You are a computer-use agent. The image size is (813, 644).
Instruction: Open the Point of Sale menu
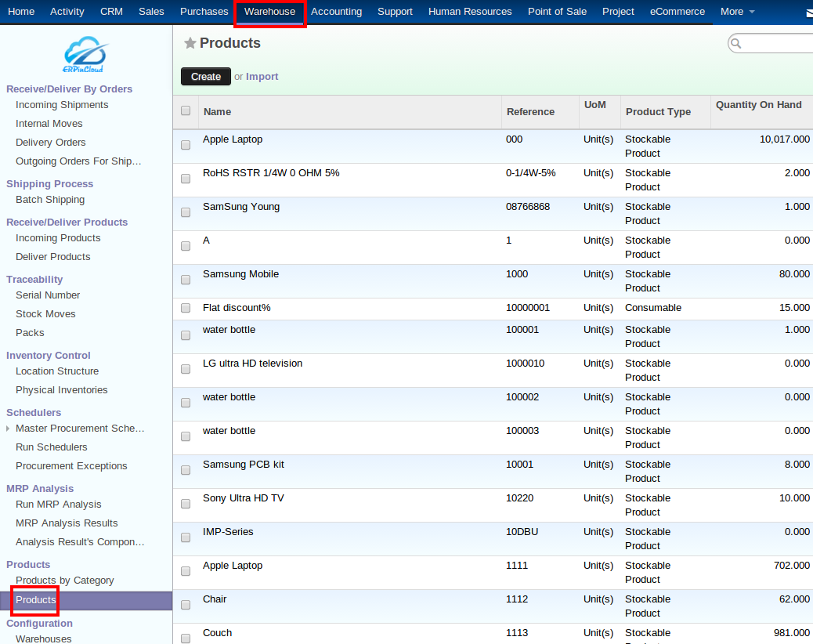(x=558, y=12)
